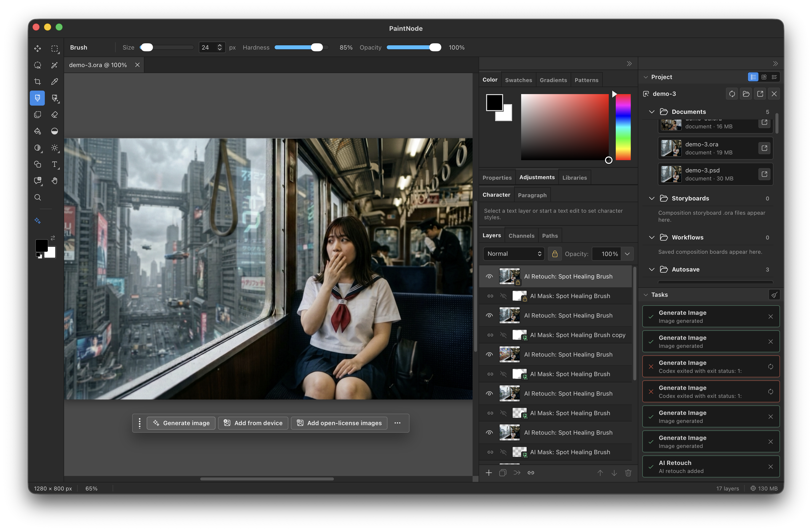
Task: Collapse the Autosave folder
Action: pos(652,270)
